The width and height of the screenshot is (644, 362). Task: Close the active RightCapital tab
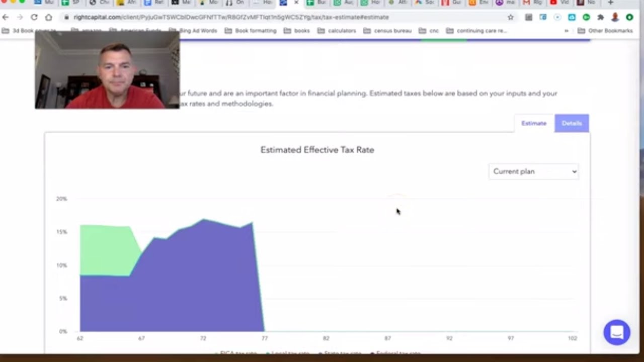click(296, 3)
